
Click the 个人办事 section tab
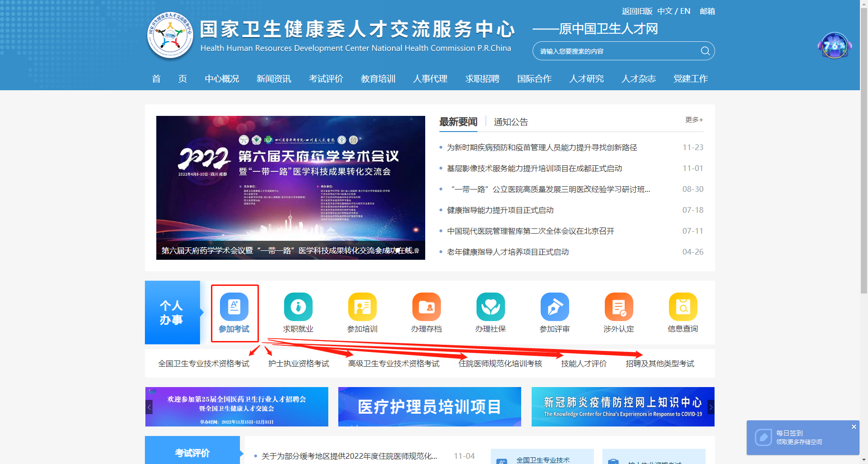(172, 312)
